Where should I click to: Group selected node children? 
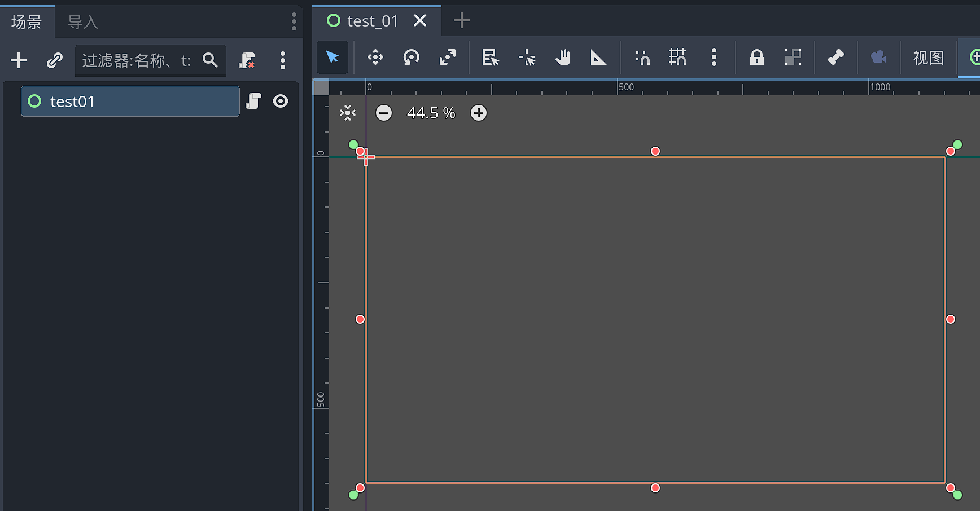[793, 57]
